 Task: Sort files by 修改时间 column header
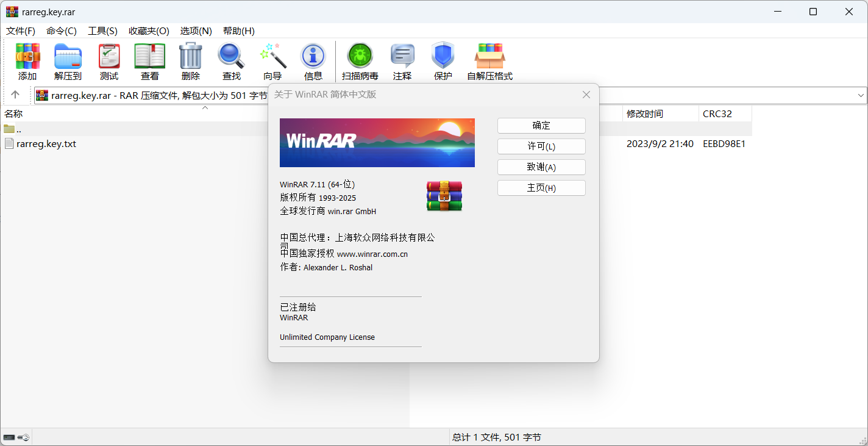pyautogui.click(x=644, y=113)
